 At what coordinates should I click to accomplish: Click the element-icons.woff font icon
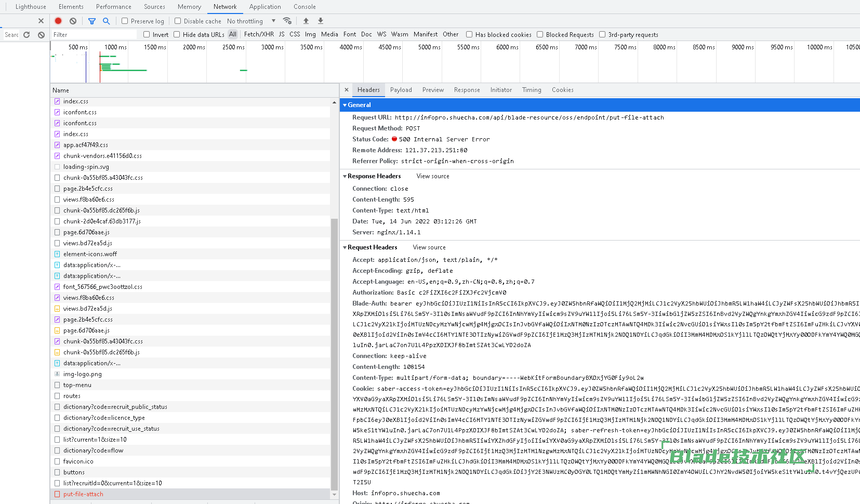click(x=57, y=254)
